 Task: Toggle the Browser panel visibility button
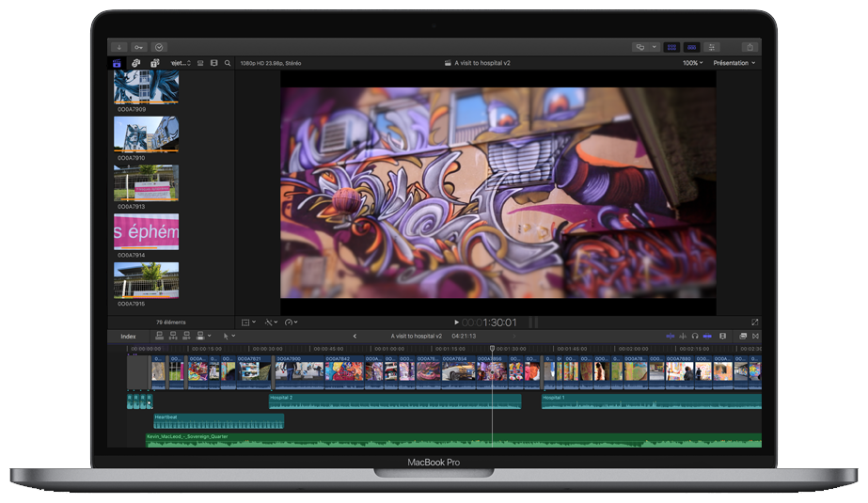pyautogui.click(x=672, y=47)
